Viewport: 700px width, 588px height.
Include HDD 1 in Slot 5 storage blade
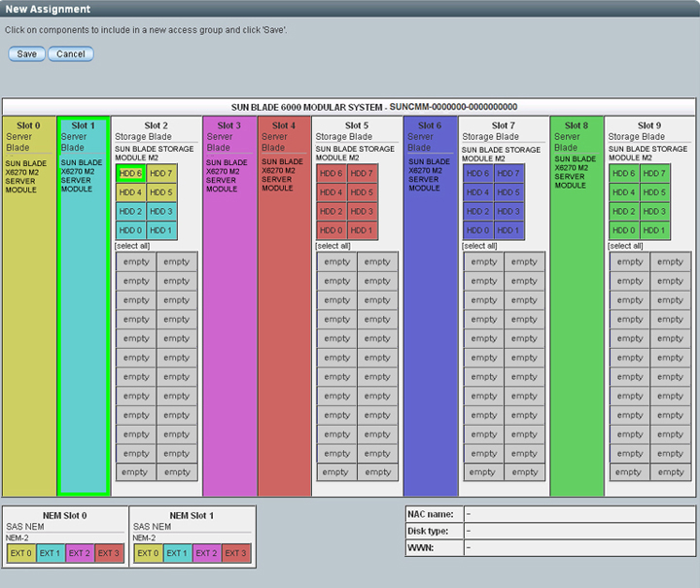(x=362, y=230)
